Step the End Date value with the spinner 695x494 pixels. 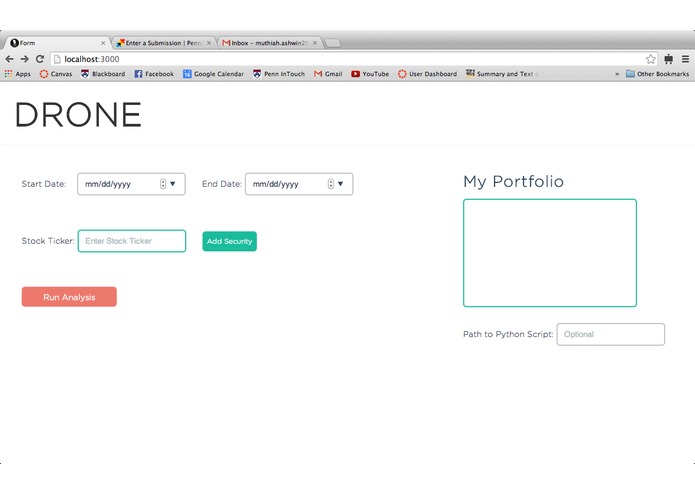tap(331, 184)
